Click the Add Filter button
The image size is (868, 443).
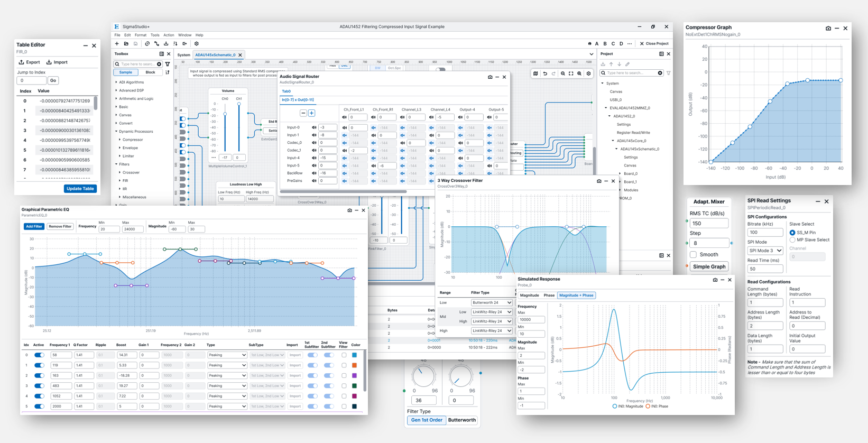pos(34,227)
